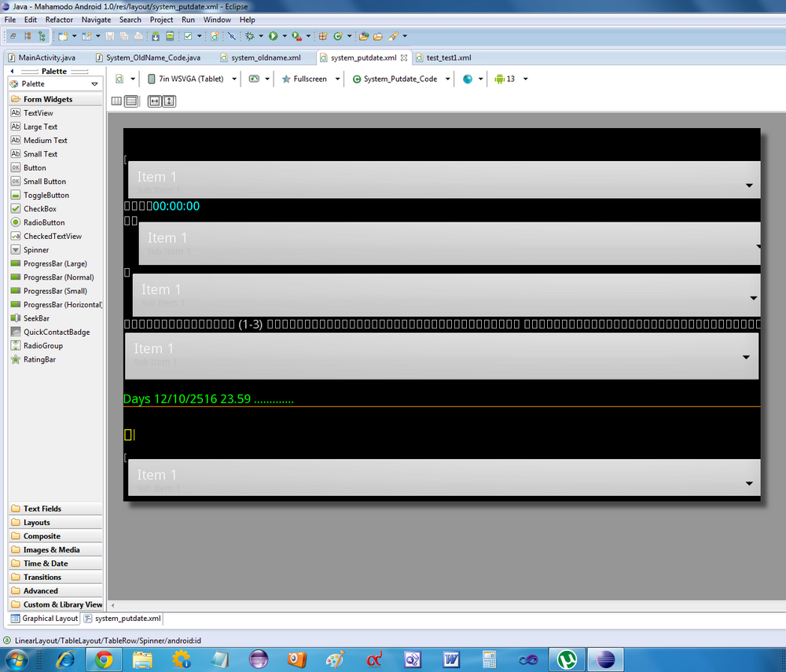Click the collapse-all icon at the toolbar's far left
This screenshot has height=672, width=786.
(x=13, y=36)
